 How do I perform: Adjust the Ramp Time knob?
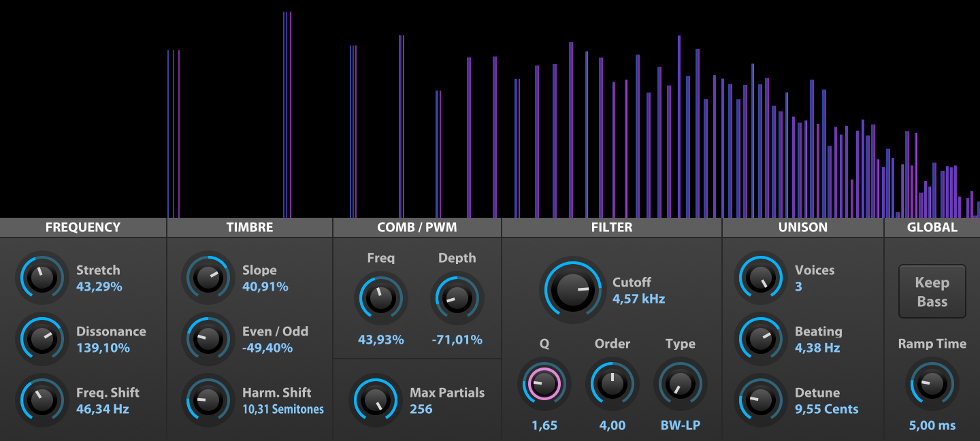[932, 383]
